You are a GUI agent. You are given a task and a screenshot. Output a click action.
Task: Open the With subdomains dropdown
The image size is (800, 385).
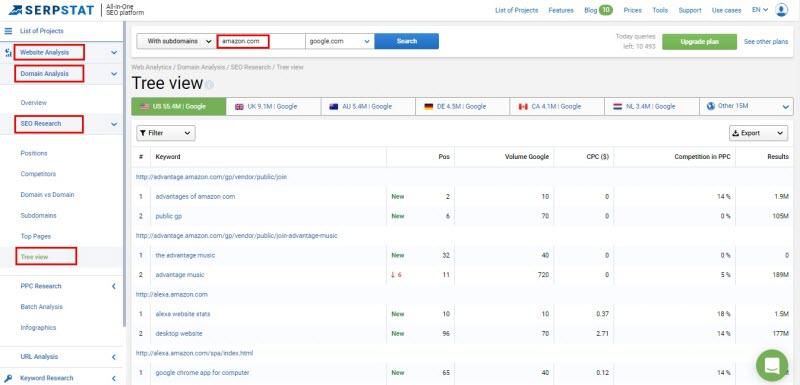pyautogui.click(x=176, y=41)
